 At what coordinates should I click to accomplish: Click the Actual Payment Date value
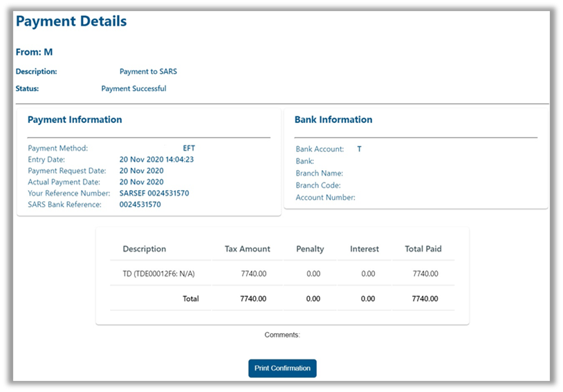click(142, 182)
